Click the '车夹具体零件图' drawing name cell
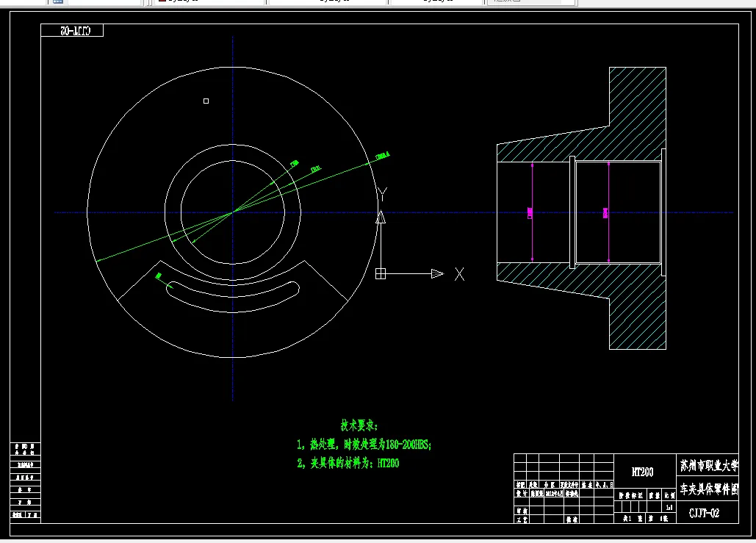The width and height of the screenshot is (756, 543). 708,489
